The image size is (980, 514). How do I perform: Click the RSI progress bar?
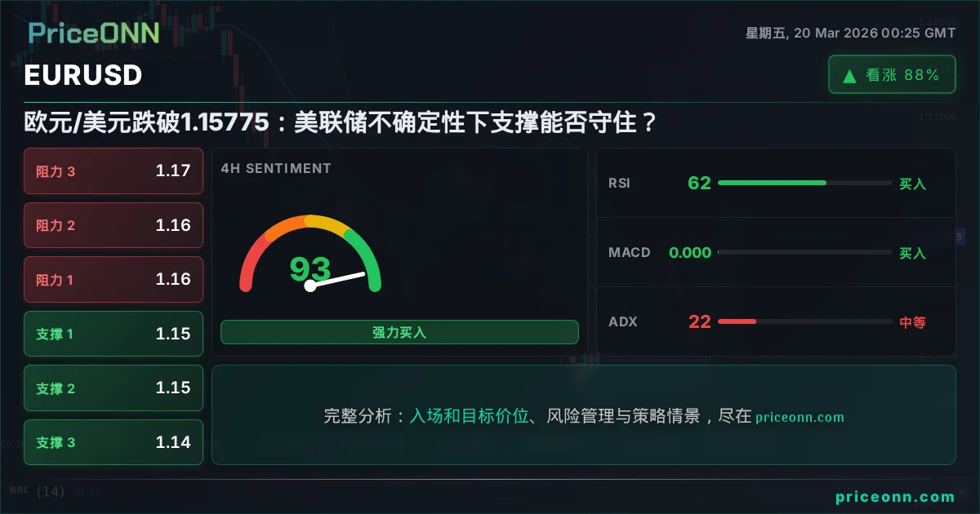[804, 183]
